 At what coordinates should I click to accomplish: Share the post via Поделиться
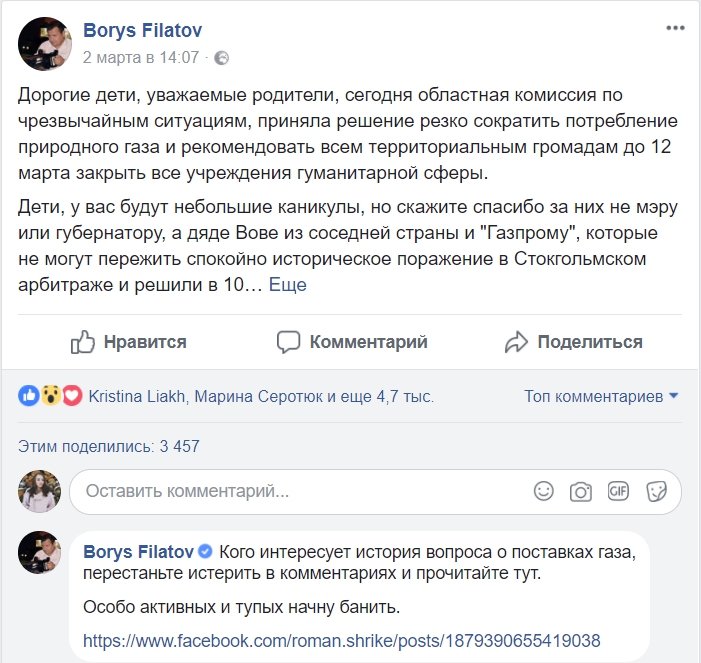[x=574, y=342]
